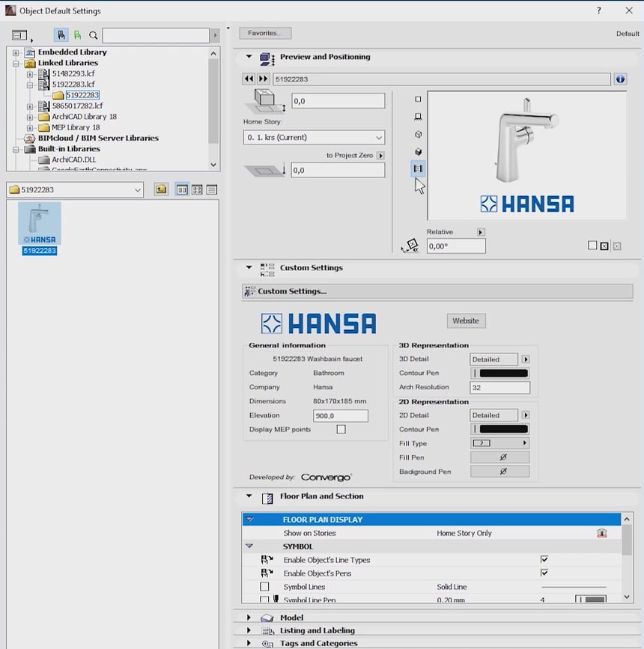Select 51482293.lcf in library tree
This screenshot has height=649, width=644.
(x=73, y=73)
